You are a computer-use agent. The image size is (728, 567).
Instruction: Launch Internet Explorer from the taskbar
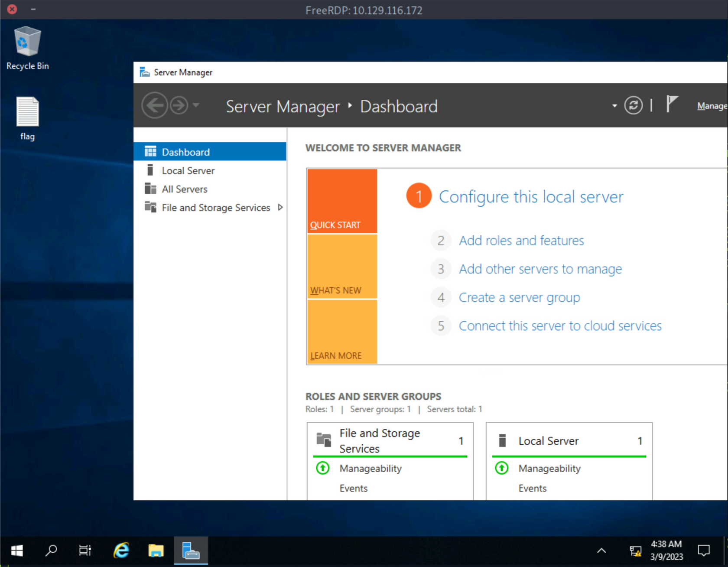[121, 551]
